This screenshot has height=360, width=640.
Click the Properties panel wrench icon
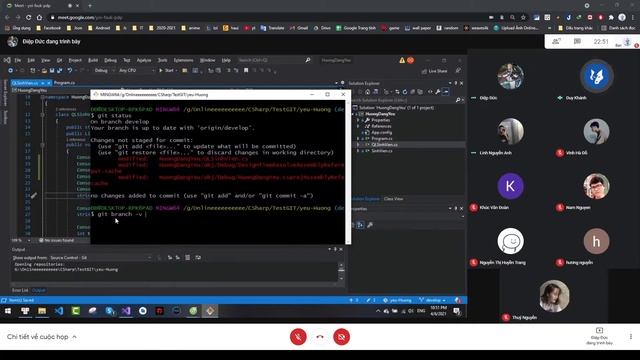370,225
